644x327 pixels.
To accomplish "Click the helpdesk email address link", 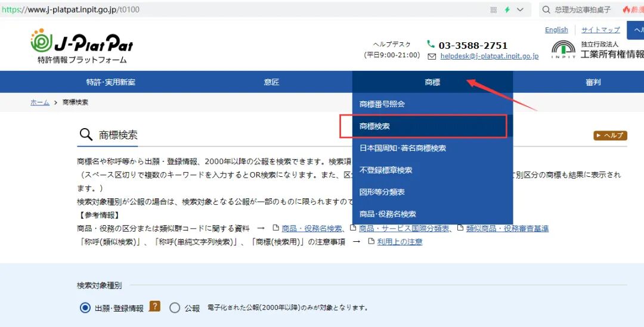I will click(489, 56).
